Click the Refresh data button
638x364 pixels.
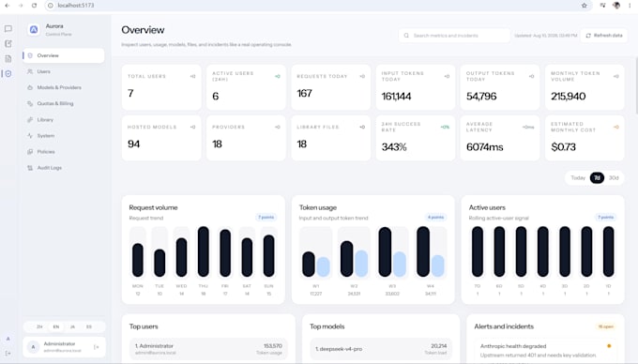coord(604,36)
